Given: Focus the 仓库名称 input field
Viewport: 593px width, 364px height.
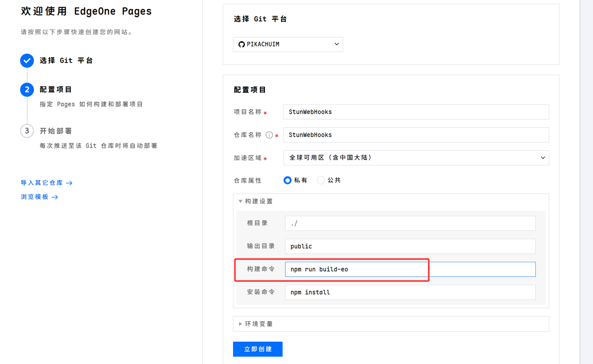Looking at the screenshot, I should point(416,135).
